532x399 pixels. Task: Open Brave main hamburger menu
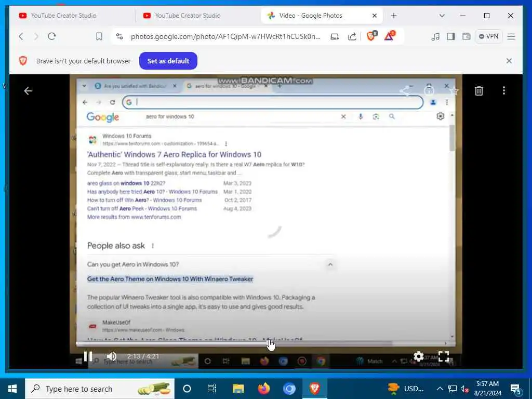[x=511, y=36]
